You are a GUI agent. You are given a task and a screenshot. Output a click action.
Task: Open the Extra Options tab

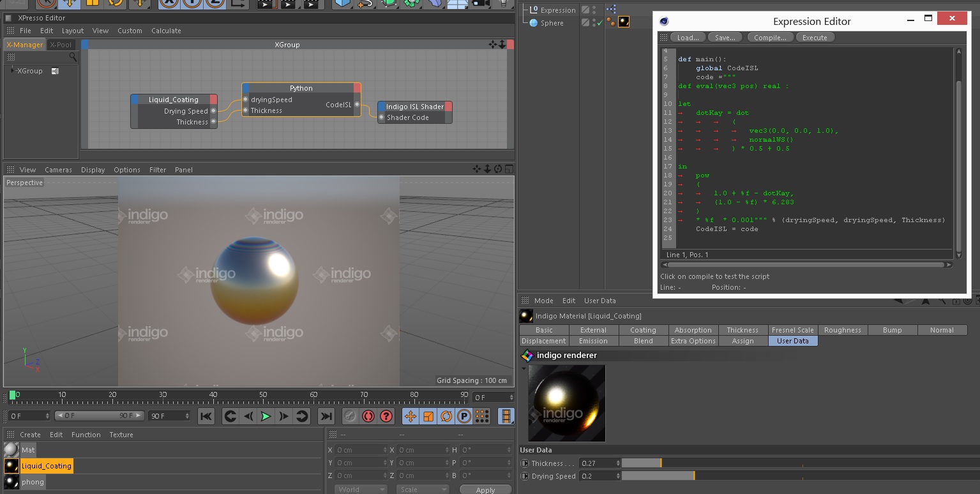[x=693, y=341]
